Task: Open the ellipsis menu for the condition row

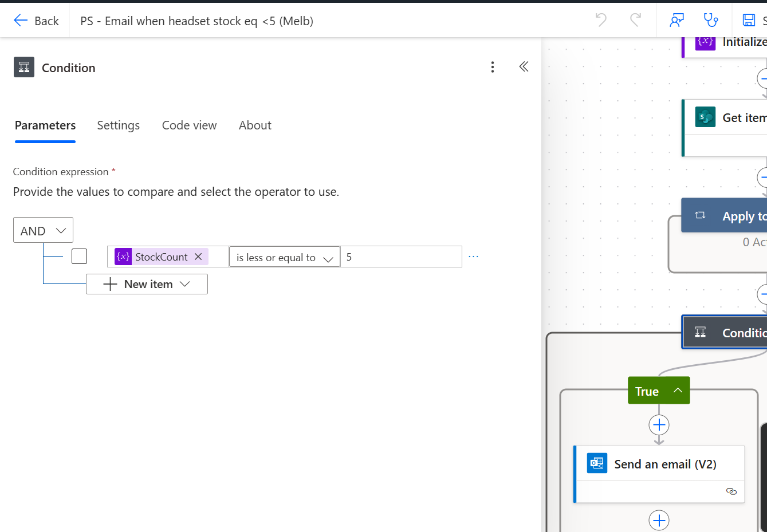Action: (x=473, y=257)
